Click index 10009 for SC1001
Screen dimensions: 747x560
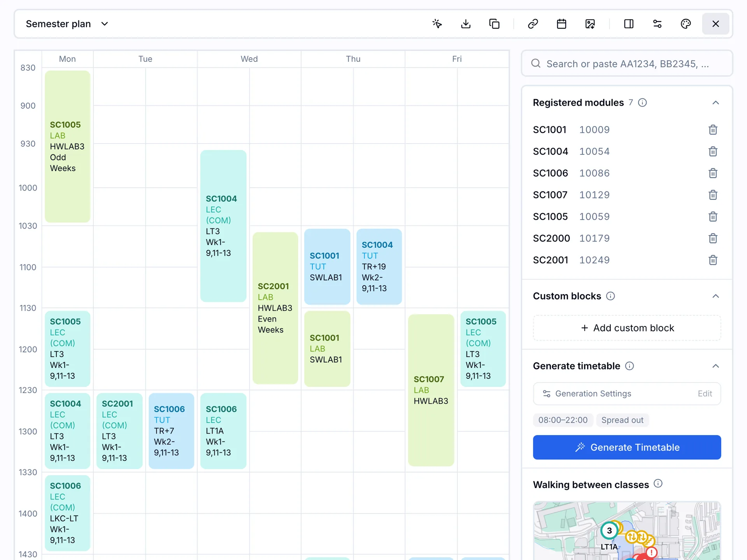tap(594, 129)
